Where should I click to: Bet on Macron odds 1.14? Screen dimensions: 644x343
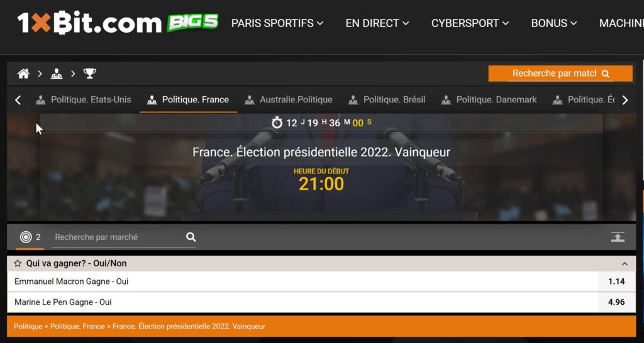(x=616, y=281)
